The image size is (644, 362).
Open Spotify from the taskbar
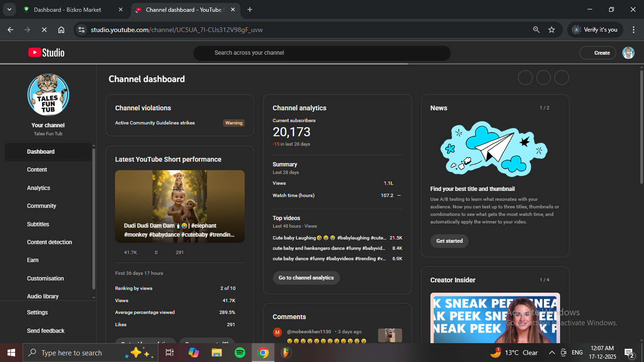coord(239,353)
